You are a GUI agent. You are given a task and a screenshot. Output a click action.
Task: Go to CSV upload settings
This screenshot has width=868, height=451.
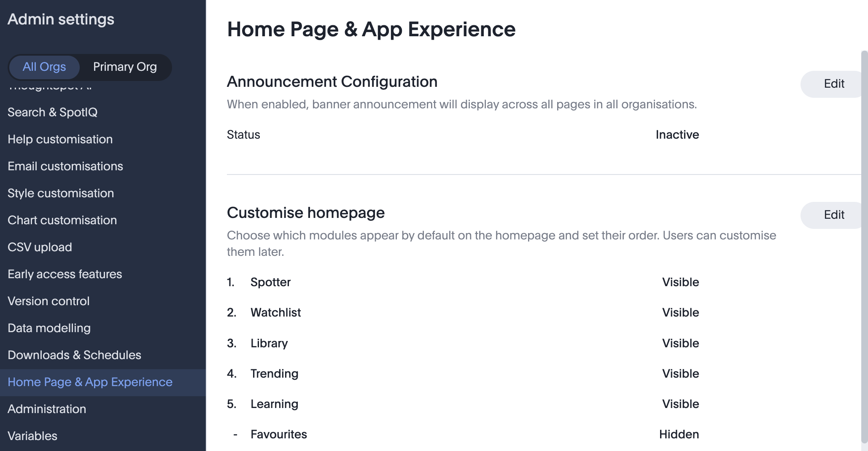pyautogui.click(x=40, y=247)
